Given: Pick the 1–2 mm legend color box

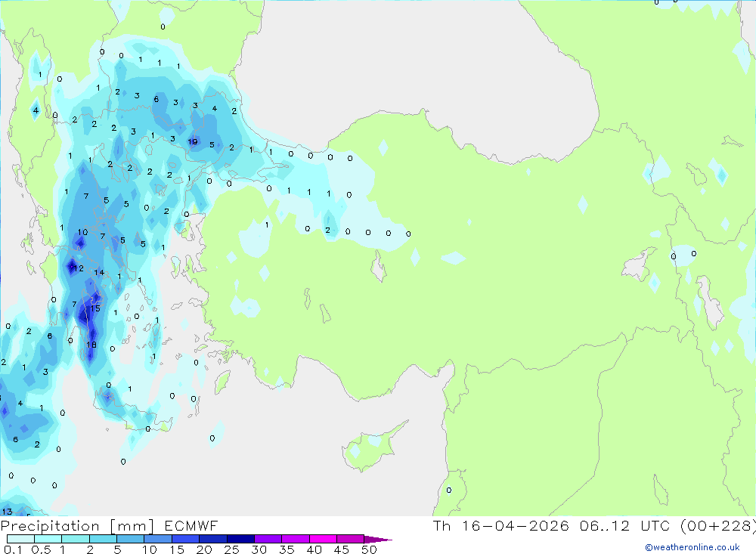Looking at the screenshot, I should [x=76, y=539].
